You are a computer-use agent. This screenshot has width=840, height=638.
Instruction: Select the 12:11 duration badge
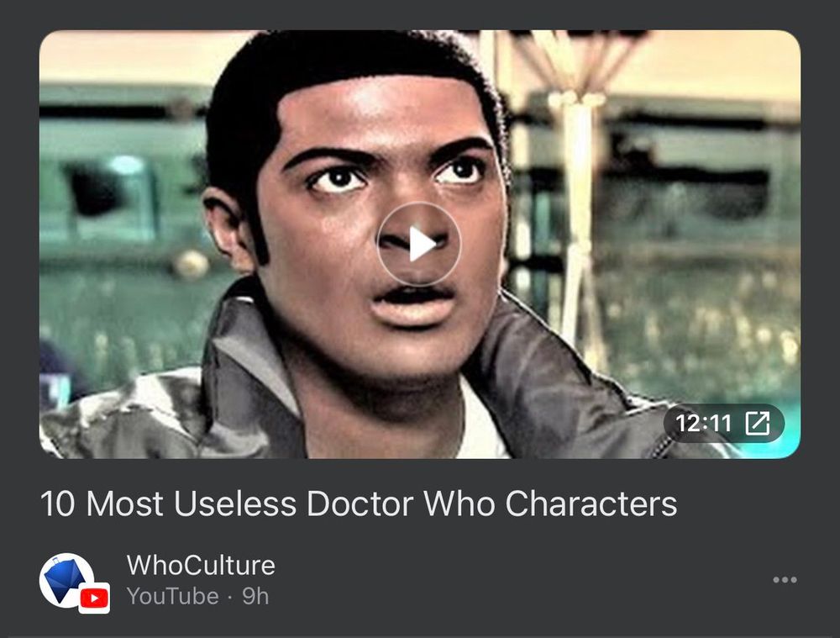point(723,423)
